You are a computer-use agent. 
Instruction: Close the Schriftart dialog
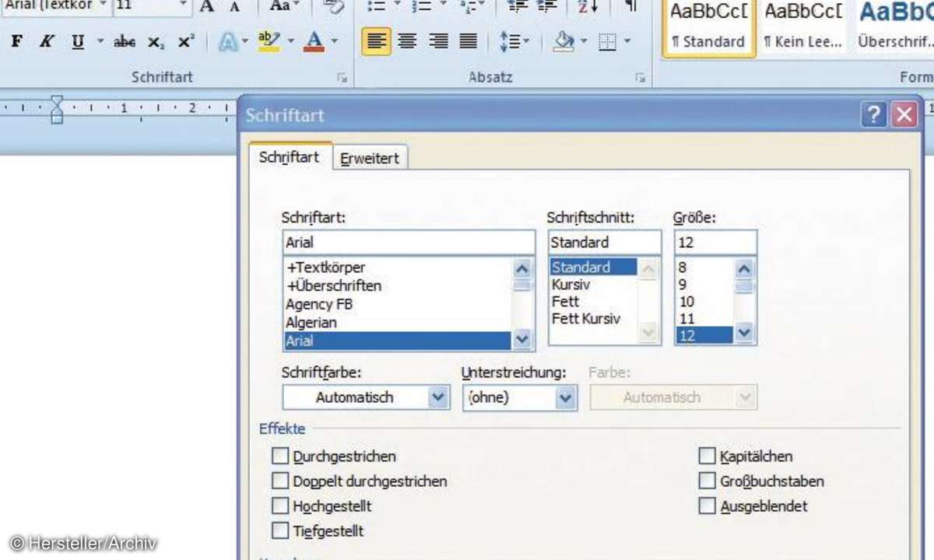[904, 115]
